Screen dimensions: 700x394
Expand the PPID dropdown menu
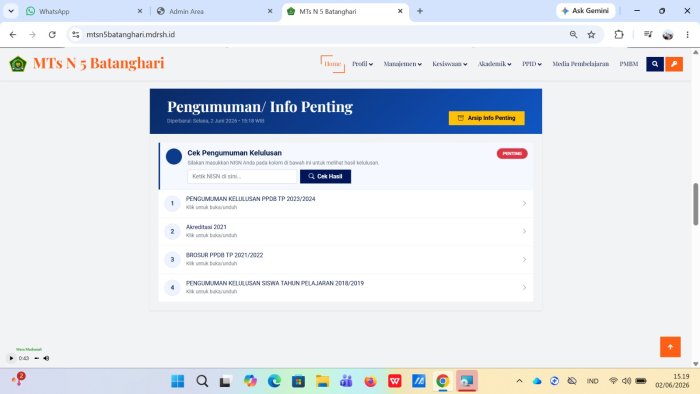point(532,64)
